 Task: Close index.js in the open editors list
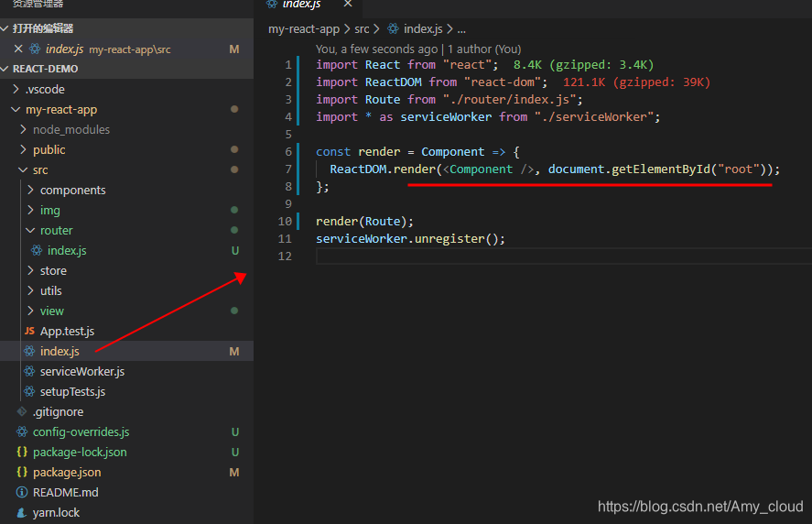click(18, 49)
